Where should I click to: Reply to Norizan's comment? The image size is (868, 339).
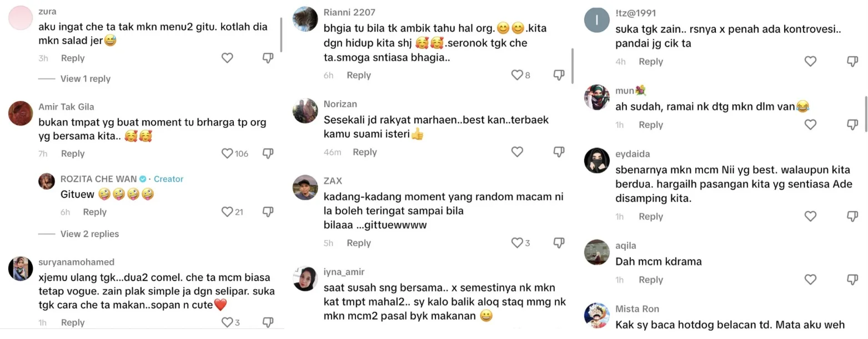(365, 152)
